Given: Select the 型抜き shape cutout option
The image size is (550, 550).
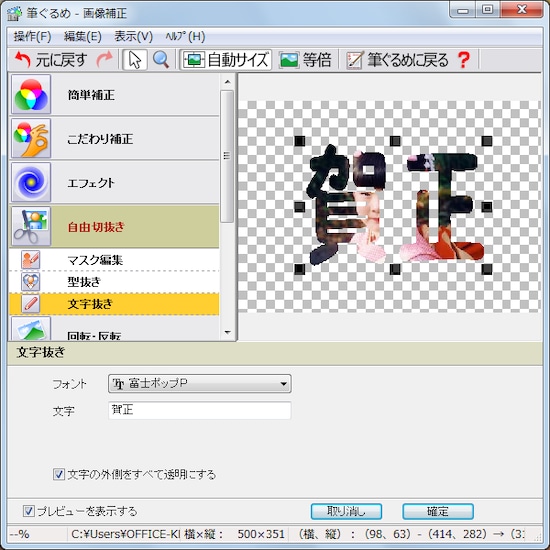Looking at the screenshot, I should [x=114, y=282].
